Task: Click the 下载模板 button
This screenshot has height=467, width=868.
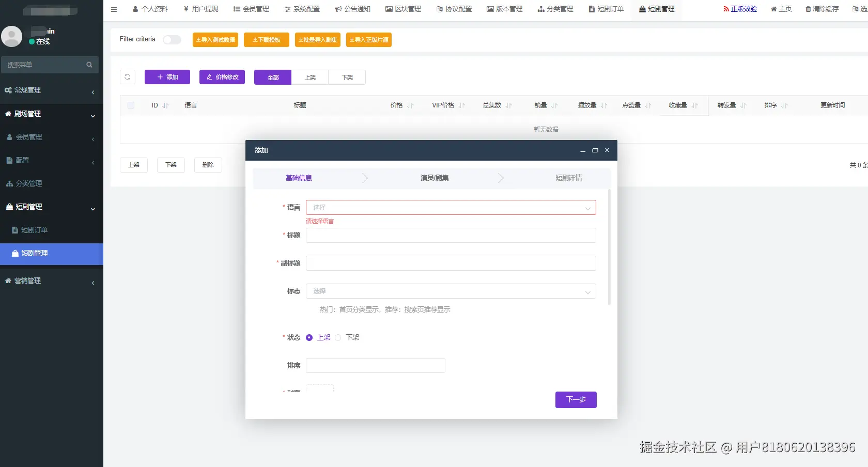Action: pyautogui.click(x=267, y=40)
